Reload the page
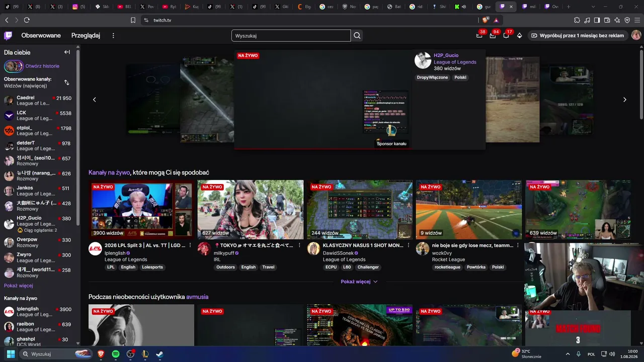Screen dimensions: 644x362 click(27, 20)
